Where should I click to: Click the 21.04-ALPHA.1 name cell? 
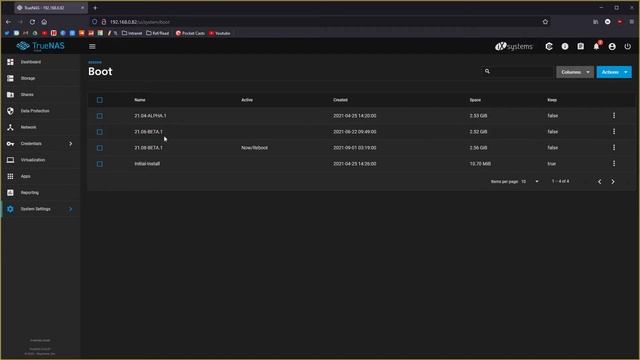click(x=150, y=116)
